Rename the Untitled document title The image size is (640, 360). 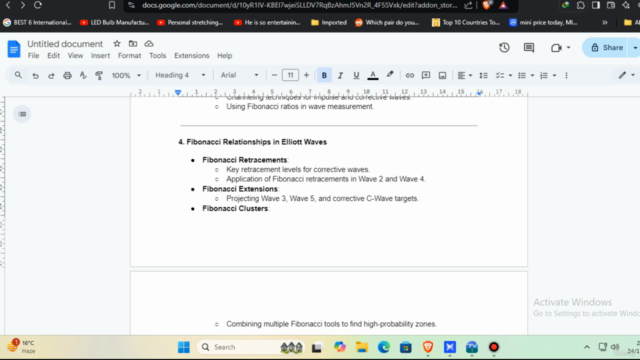(65, 44)
